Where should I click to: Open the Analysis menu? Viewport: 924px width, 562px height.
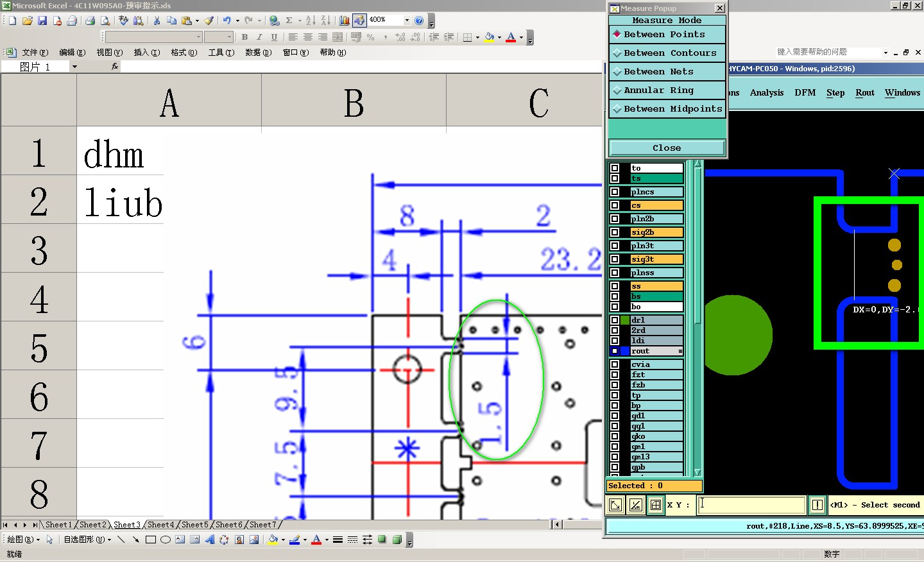767,92
